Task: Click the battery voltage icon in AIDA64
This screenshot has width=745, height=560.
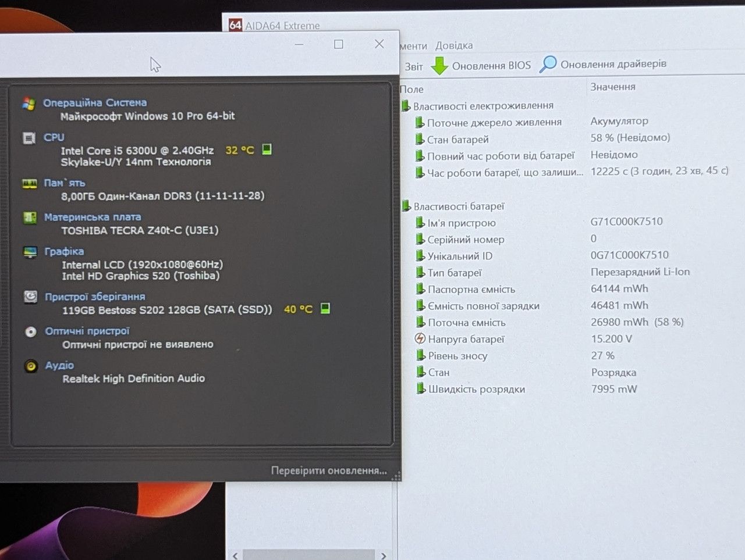Action: point(420,338)
